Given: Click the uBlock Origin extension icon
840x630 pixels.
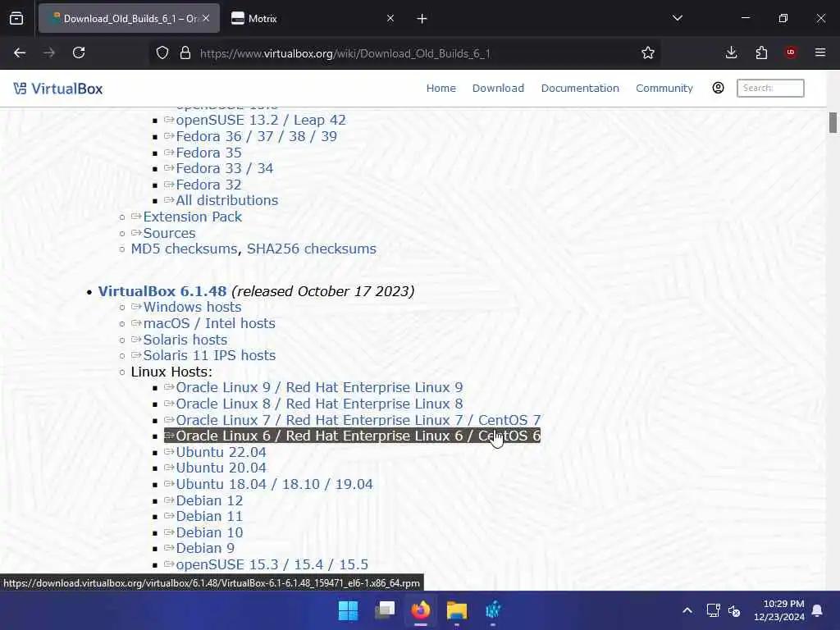Looking at the screenshot, I should coord(791,52).
